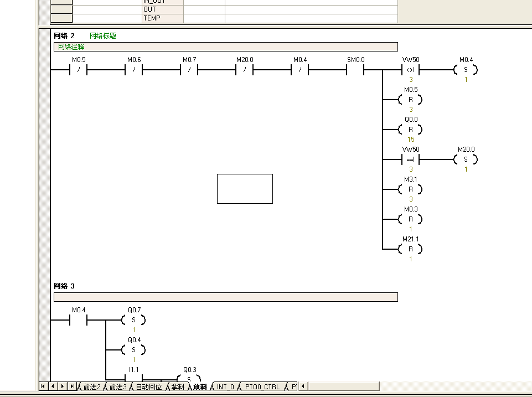The width and height of the screenshot is (532, 397).
Task: Jump to first tab with the tab navigation arrow
Action: 43,386
